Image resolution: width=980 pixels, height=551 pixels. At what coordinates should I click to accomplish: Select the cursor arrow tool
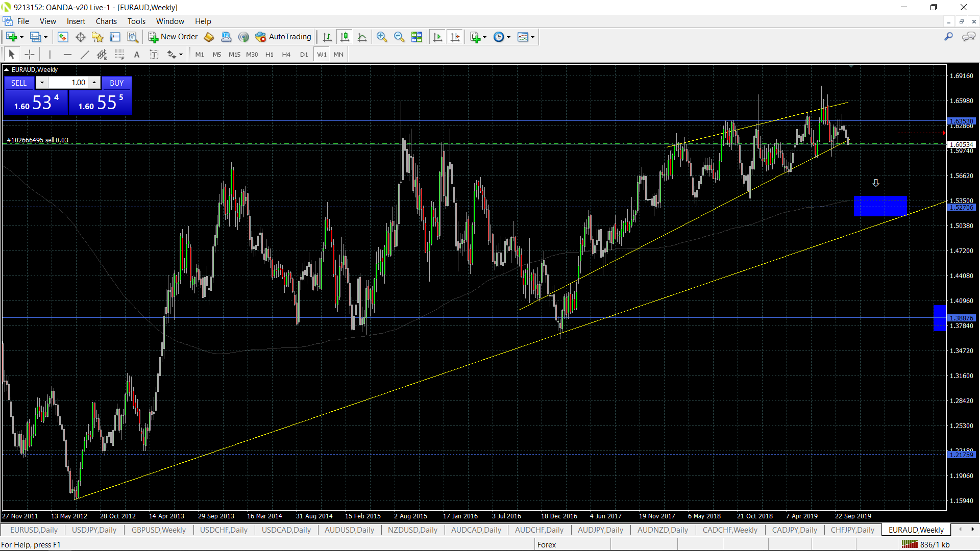pos(12,54)
